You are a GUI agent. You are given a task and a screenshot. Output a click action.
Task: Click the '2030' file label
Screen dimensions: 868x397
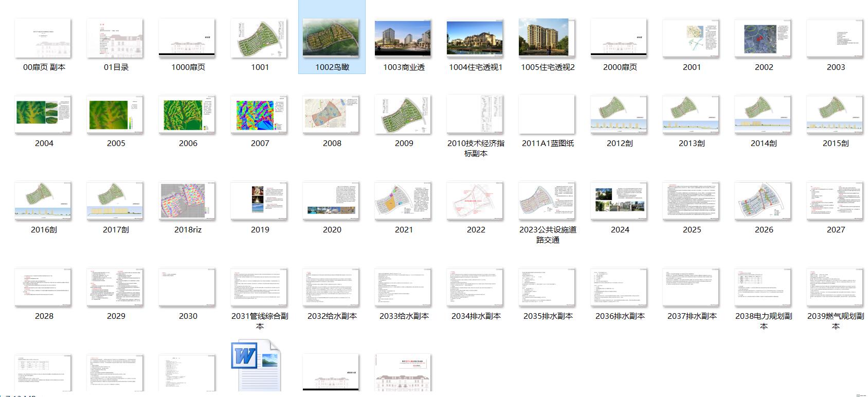188,316
